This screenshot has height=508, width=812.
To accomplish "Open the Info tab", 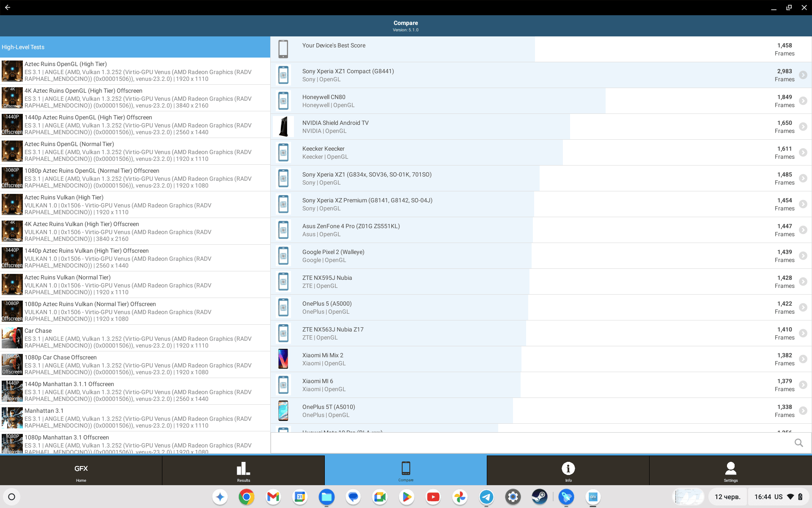I will click(x=568, y=470).
